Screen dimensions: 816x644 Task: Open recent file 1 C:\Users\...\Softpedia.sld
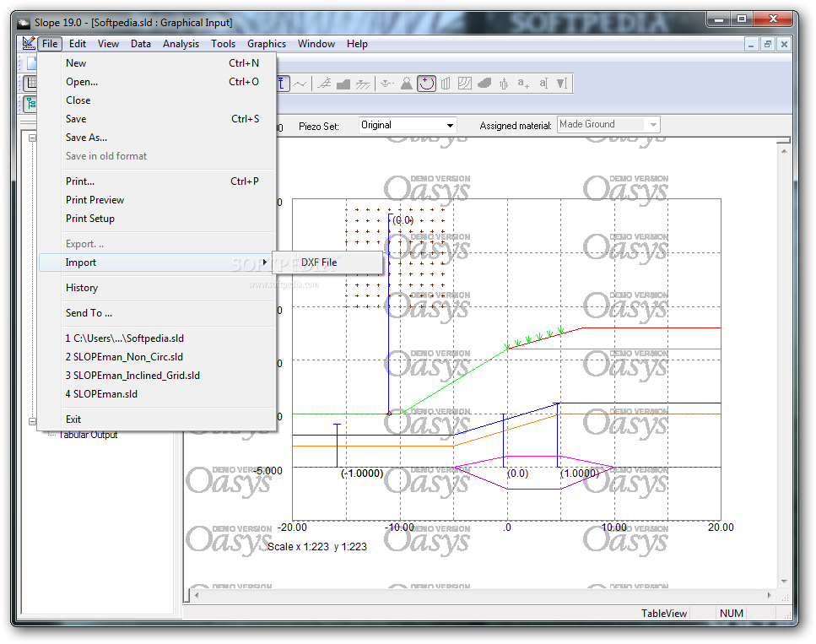click(x=157, y=338)
